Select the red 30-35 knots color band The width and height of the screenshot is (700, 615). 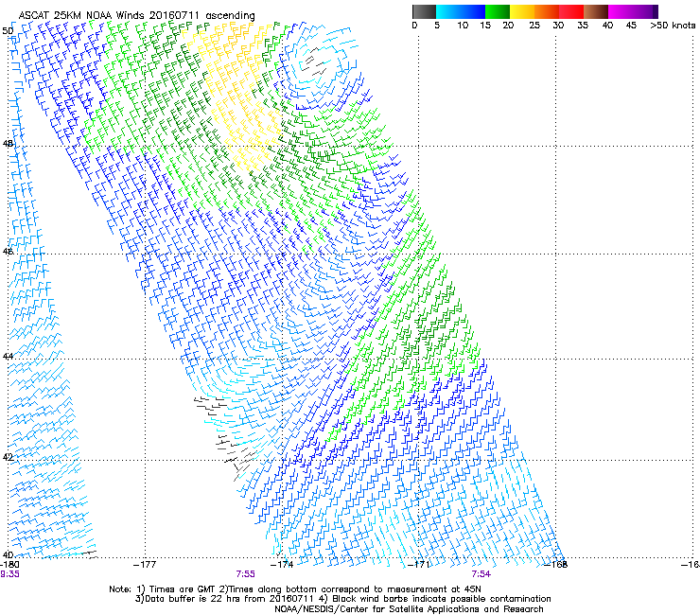pos(571,11)
